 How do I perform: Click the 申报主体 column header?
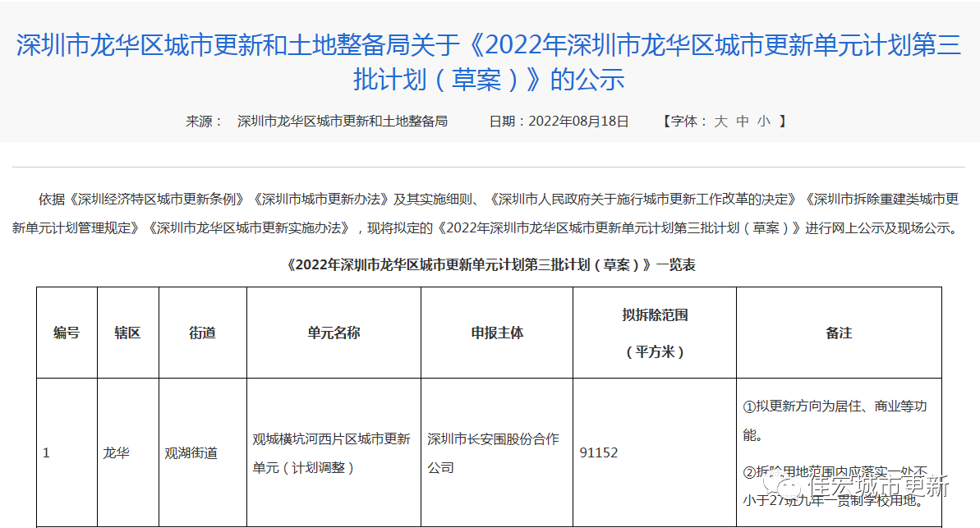pyautogui.click(x=497, y=333)
